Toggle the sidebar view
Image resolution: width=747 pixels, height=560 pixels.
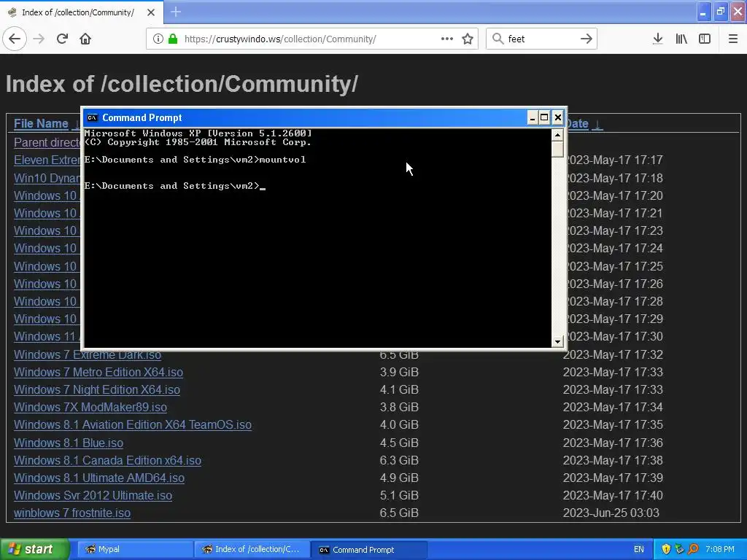point(705,39)
